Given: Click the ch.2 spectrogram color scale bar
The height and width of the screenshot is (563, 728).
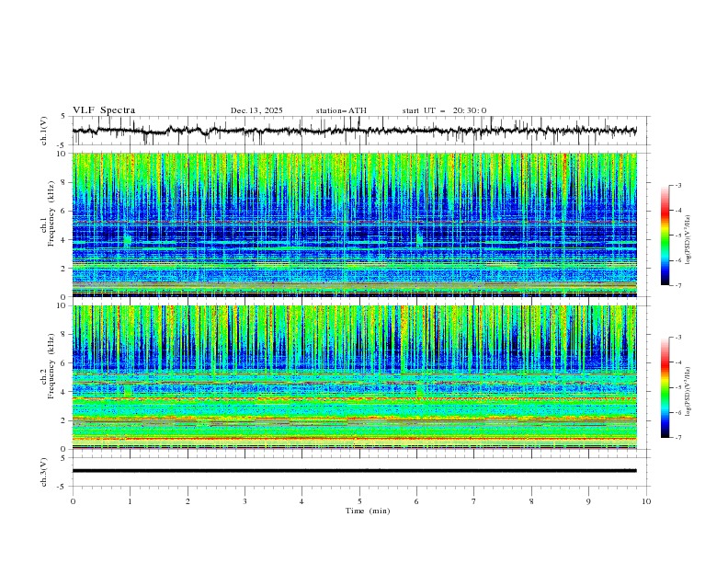Looking at the screenshot, I should click(665, 387).
